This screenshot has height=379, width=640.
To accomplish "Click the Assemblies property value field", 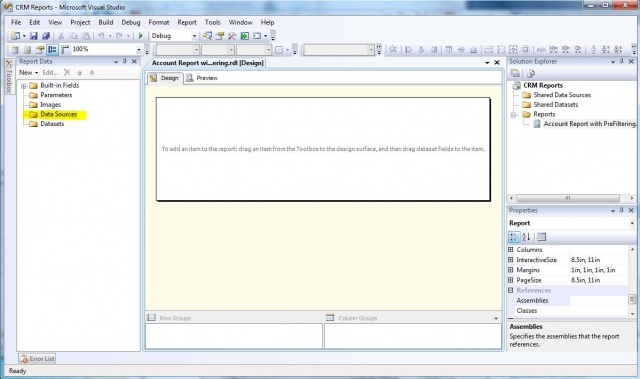I will (599, 300).
